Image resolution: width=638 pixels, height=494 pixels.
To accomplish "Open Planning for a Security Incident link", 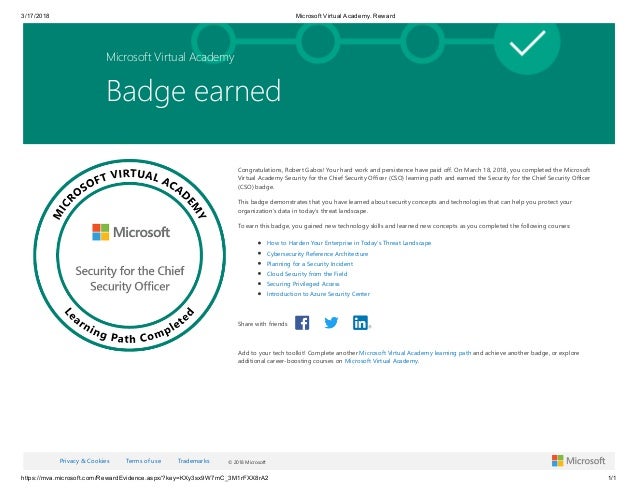I will pyautogui.click(x=310, y=264).
